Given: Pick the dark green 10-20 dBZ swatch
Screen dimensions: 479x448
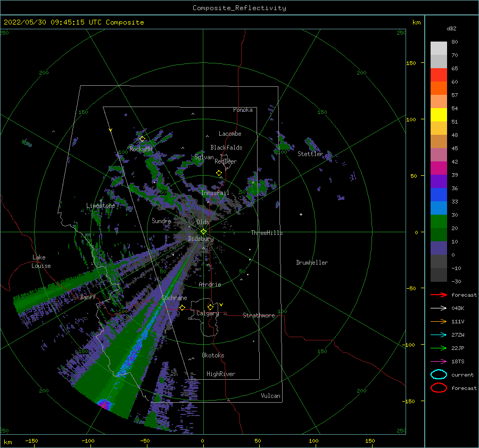Looking at the screenshot, I should pyautogui.click(x=439, y=235).
